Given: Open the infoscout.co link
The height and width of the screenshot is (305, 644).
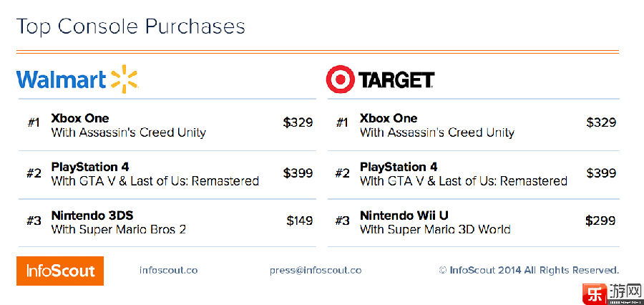Looking at the screenshot, I should coord(168,271).
